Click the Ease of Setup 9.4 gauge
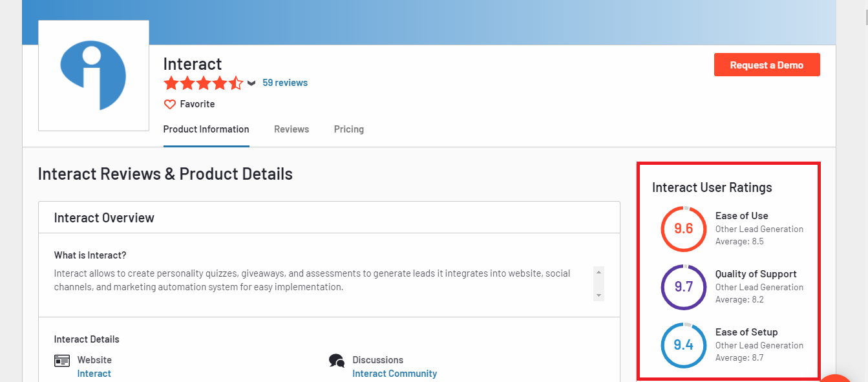This screenshot has height=382, width=868. [684, 345]
